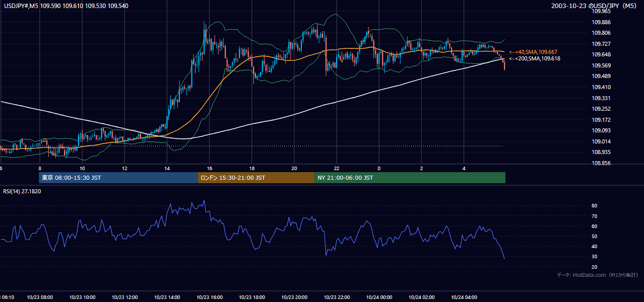
Task: Click price axis value 109.014
Action: (601, 141)
